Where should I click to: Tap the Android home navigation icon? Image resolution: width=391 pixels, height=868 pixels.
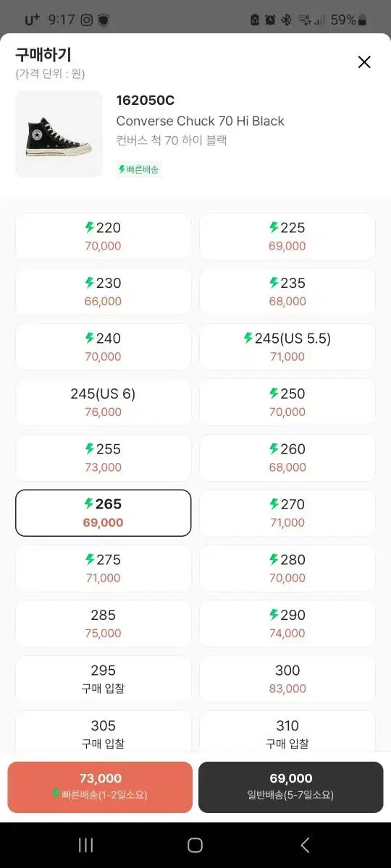point(195,845)
